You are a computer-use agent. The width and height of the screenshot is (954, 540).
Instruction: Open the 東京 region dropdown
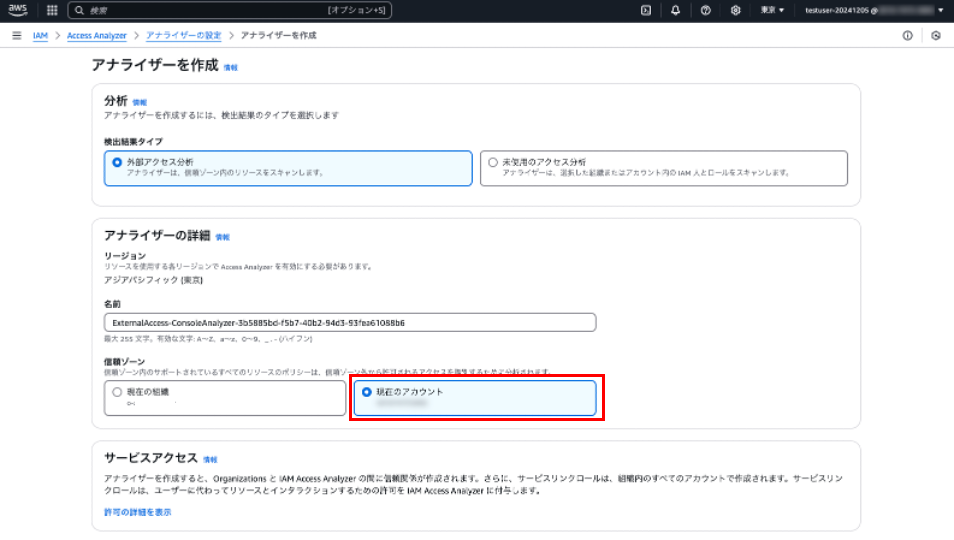tap(772, 10)
